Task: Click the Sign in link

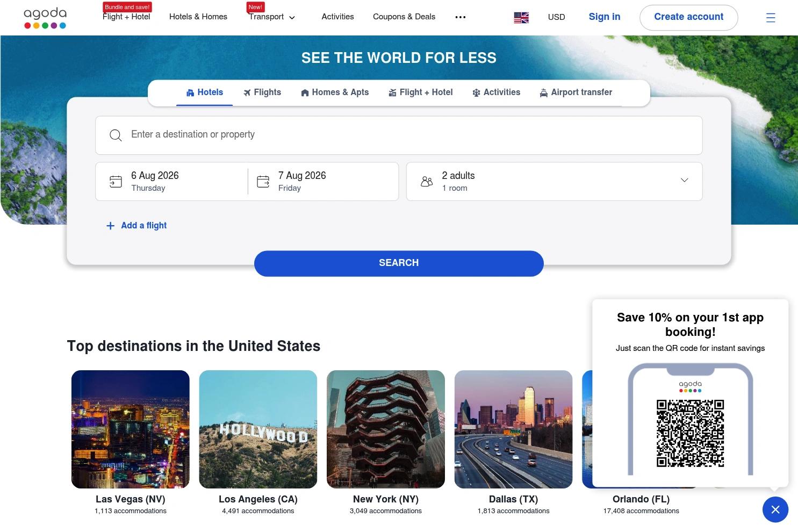Action: coord(605,17)
